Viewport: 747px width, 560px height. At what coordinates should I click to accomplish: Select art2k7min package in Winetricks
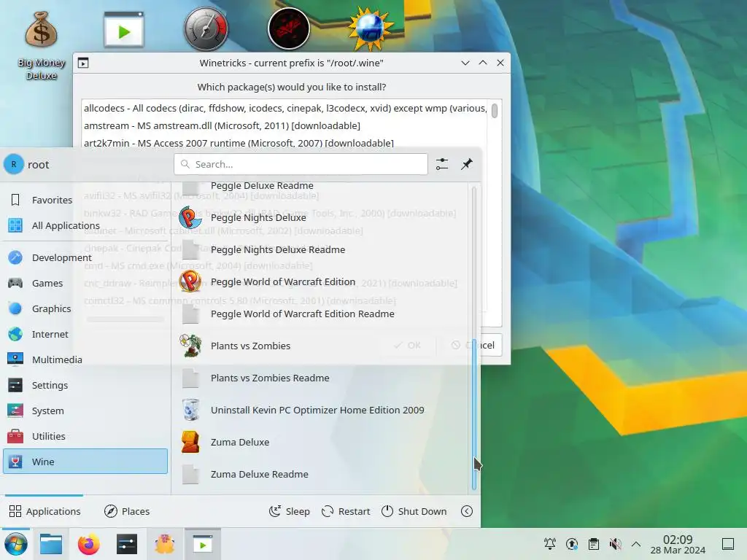[285, 144]
